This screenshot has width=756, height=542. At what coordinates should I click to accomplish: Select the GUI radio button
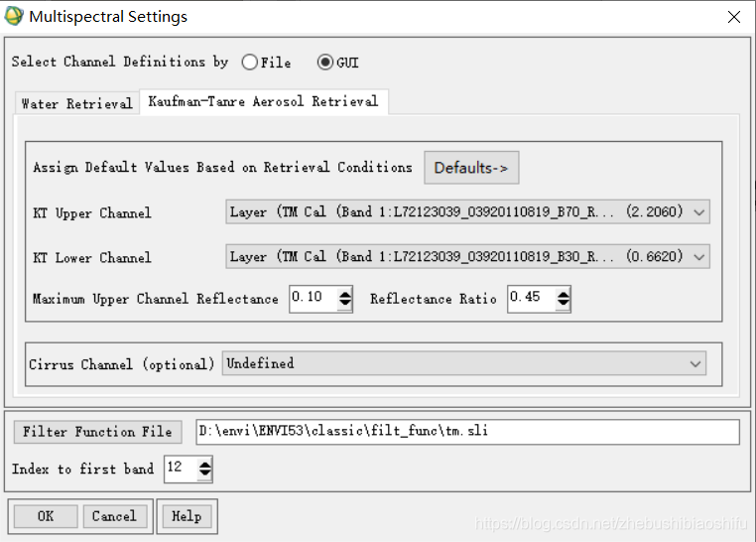[x=325, y=63]
